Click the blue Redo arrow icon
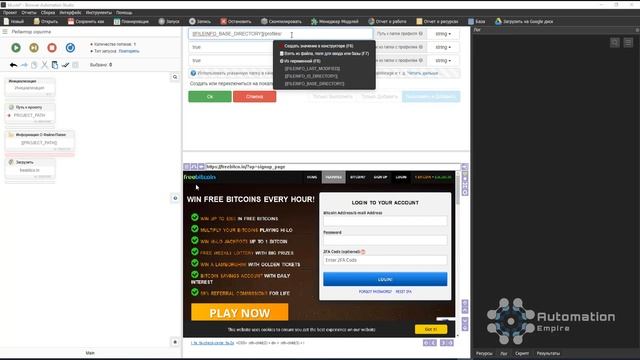 pos(24,65)
